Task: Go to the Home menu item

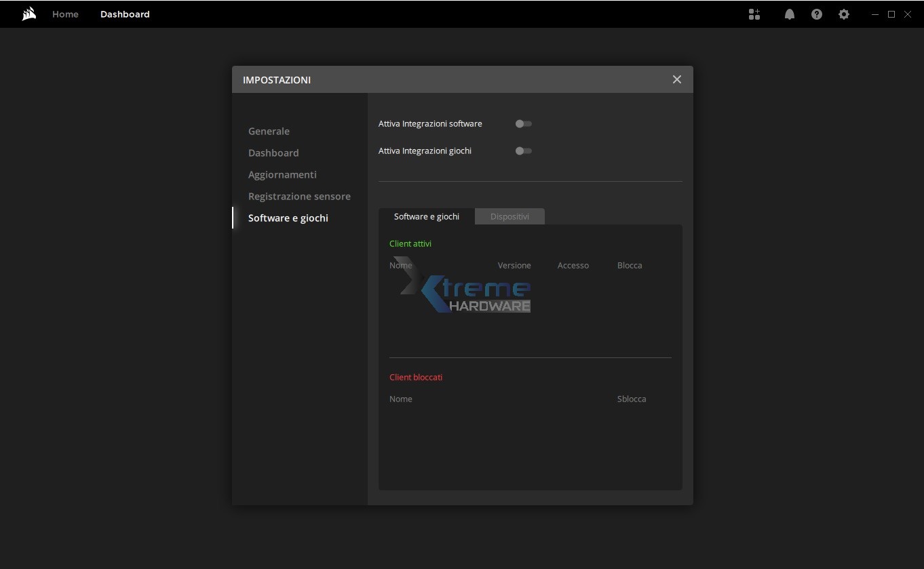Action: [x=65, y=14]
